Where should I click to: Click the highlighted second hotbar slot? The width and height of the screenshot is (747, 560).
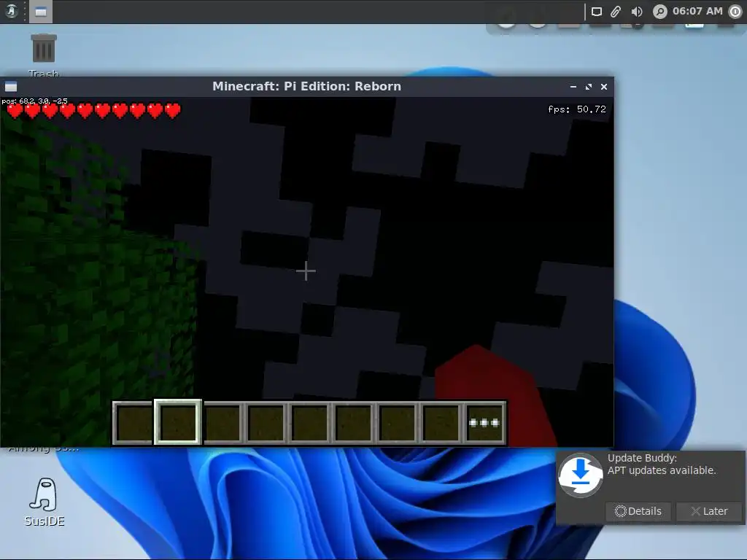178,422
